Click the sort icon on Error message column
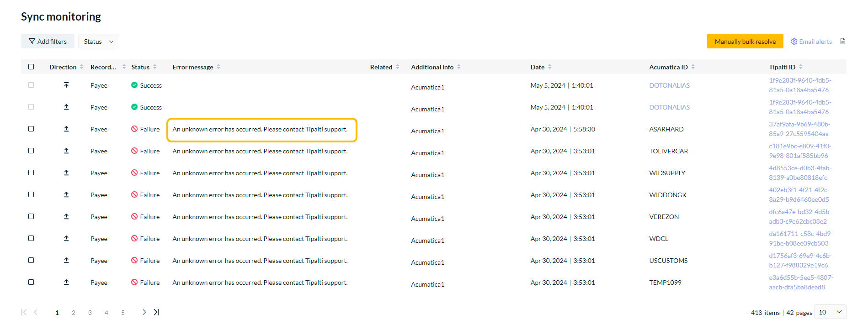 (218, 67)
